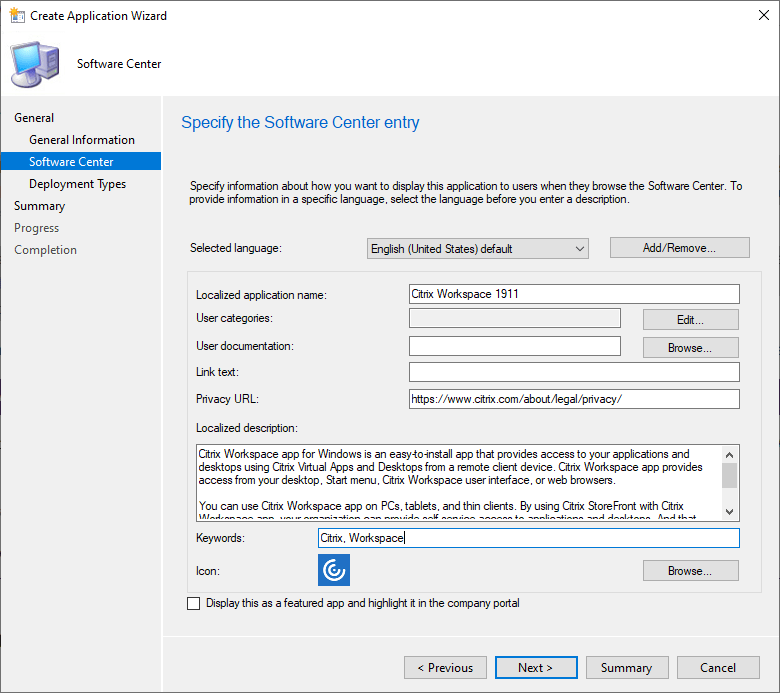
Task: Click the Link text field
Action: click(574, 372)
